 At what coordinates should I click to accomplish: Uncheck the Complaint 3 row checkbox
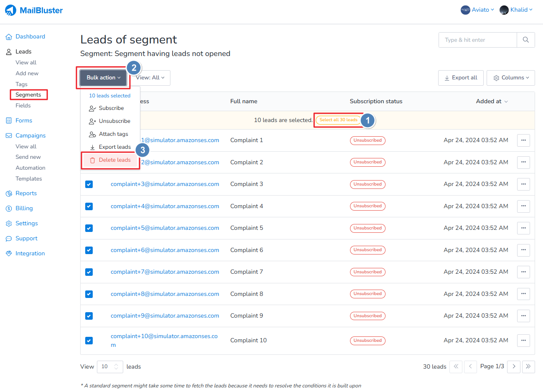[x=89, y=184]
